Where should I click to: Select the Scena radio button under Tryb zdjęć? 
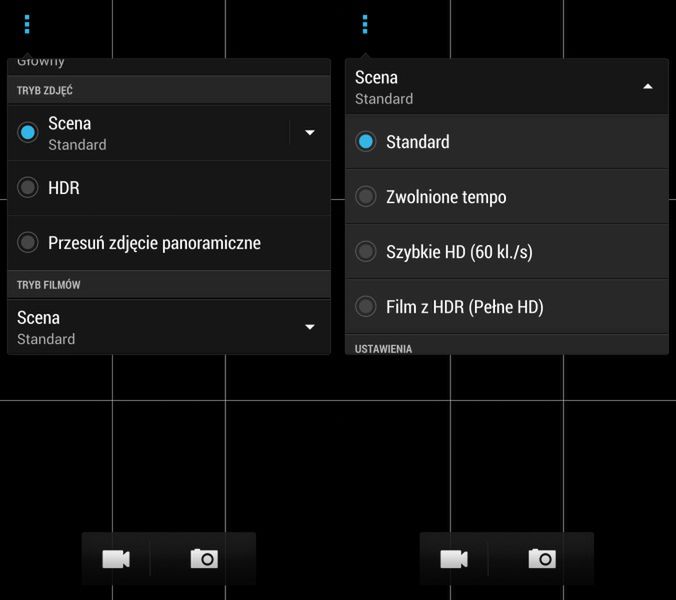[28, 133]
